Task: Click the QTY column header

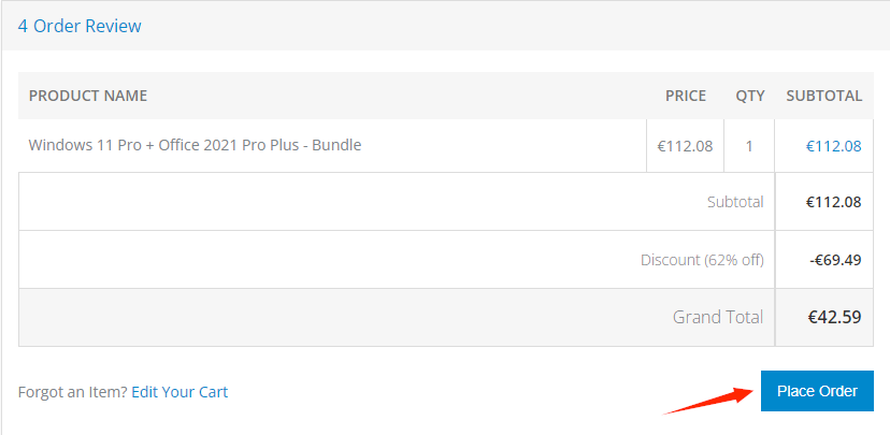Action: click(x=750, y=96)
